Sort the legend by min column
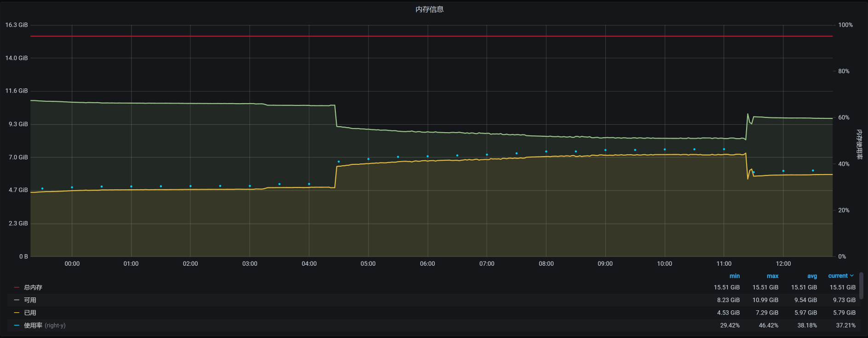The image size is (868, 338). click(734, 276)
